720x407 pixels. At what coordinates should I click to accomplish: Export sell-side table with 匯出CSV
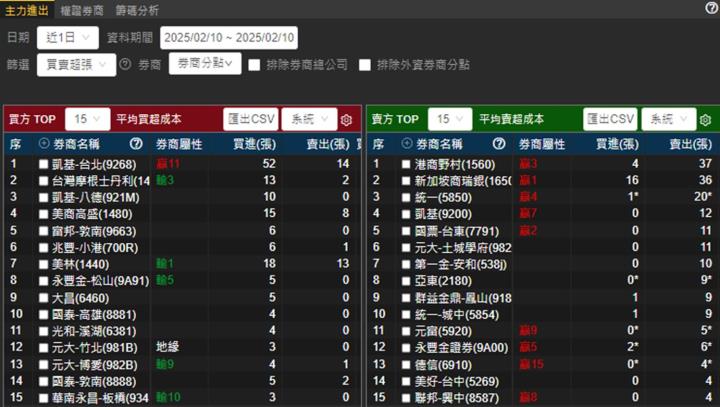[x=610, y=119]
